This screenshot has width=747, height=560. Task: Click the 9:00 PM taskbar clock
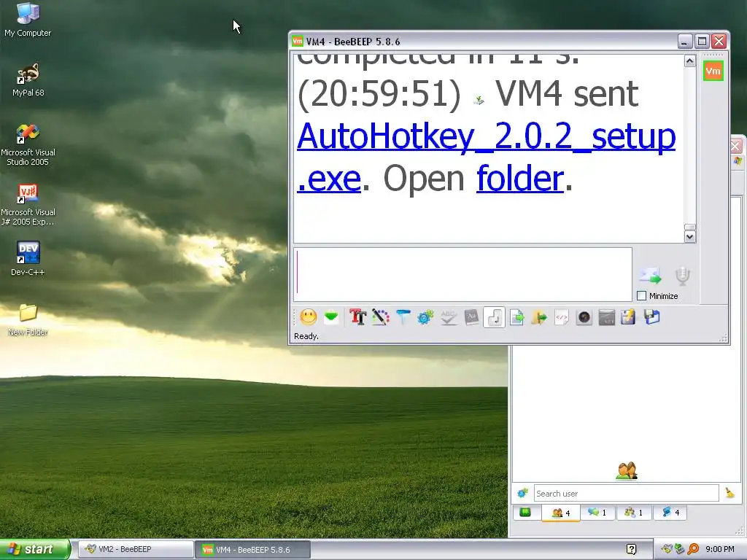pos(720,550)
